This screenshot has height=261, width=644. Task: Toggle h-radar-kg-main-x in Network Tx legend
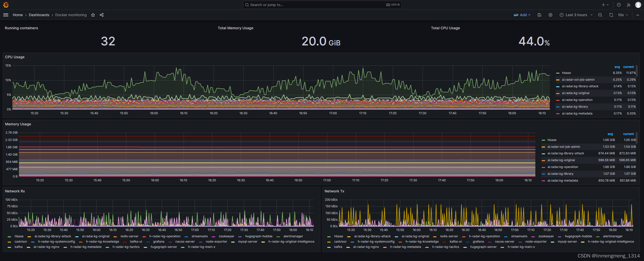[521, 247]
